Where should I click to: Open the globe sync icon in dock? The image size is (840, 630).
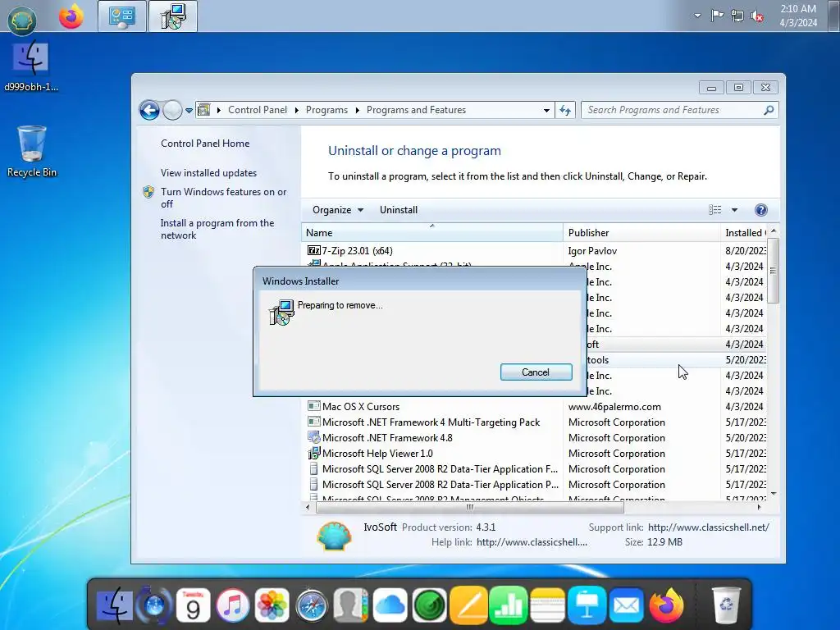click(154, 606)
